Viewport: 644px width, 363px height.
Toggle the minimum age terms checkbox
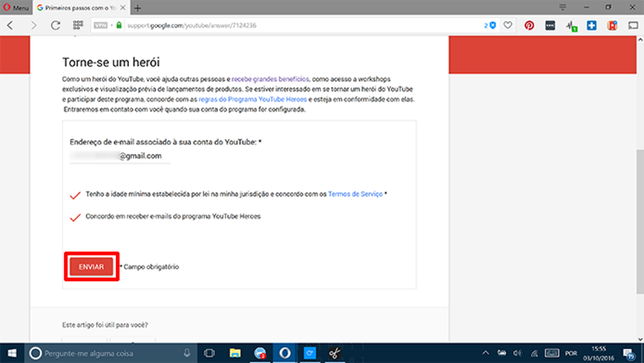(75, 195)
